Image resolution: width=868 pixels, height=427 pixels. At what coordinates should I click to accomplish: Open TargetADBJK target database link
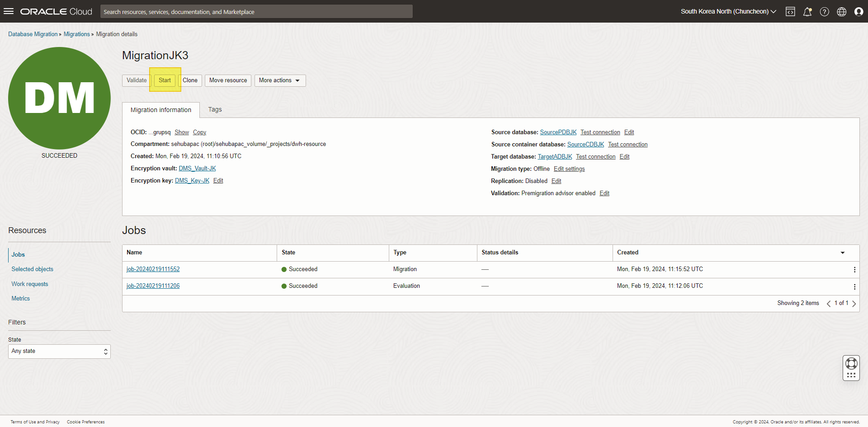pyautogui.click(x=555, y=157)
